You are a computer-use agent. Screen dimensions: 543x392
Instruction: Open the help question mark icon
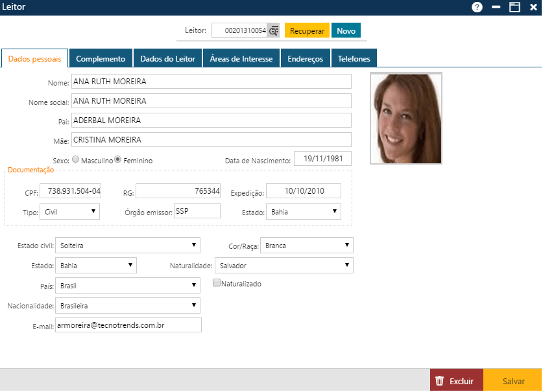[477, 7]
